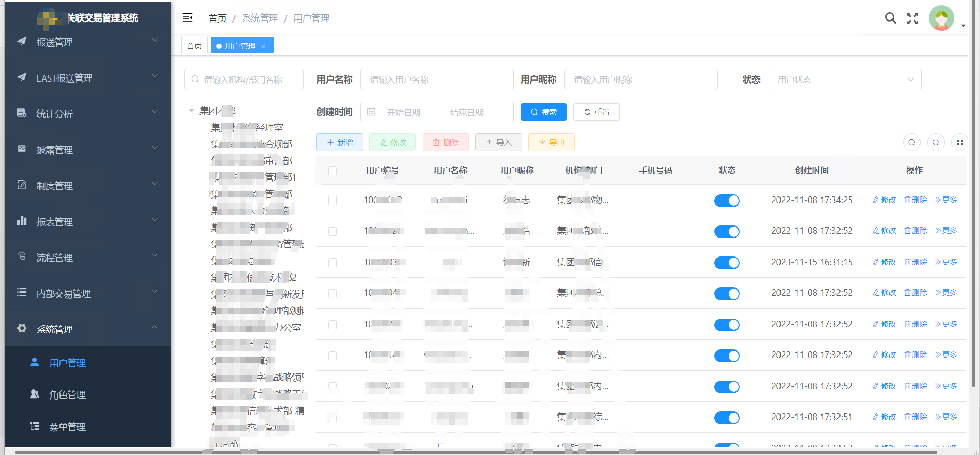This screenshot has width=980, height=455.
Task: Click the 导入 button
Action: pyautogui.click(x=498, y=142)
